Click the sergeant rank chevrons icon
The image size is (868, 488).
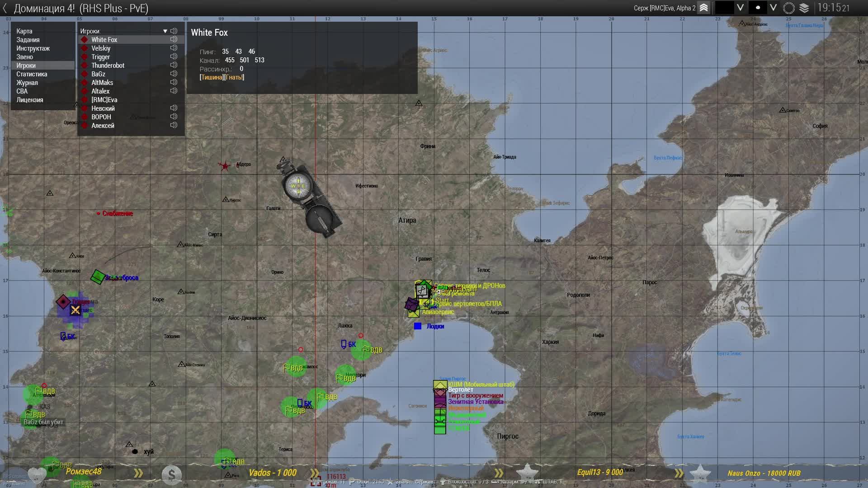704,8
